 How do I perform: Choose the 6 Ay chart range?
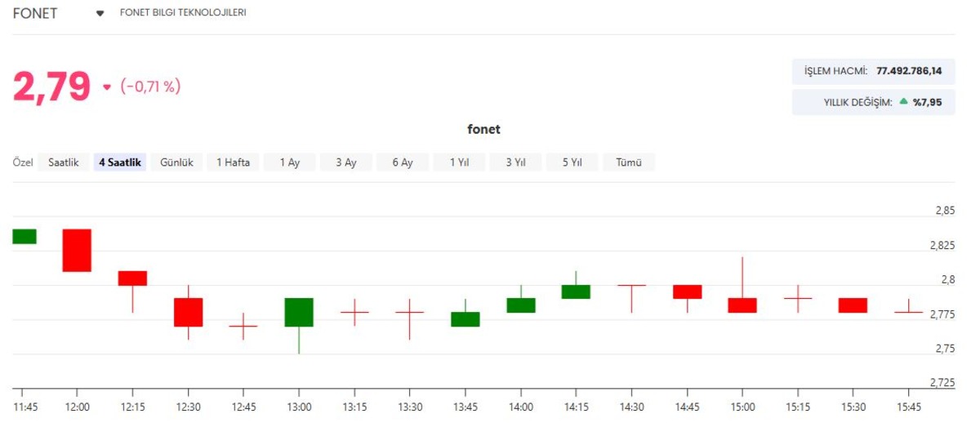(403, 163)
